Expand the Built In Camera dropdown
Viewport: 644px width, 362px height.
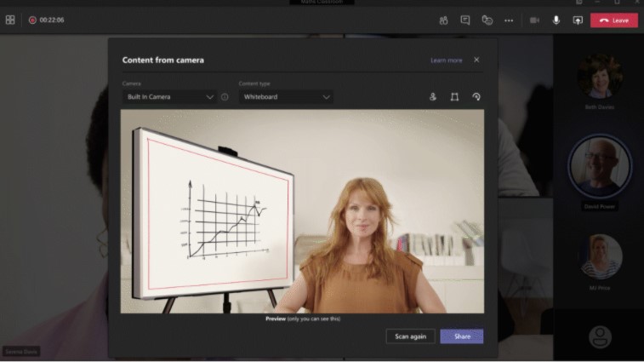[x=169, y=96]
